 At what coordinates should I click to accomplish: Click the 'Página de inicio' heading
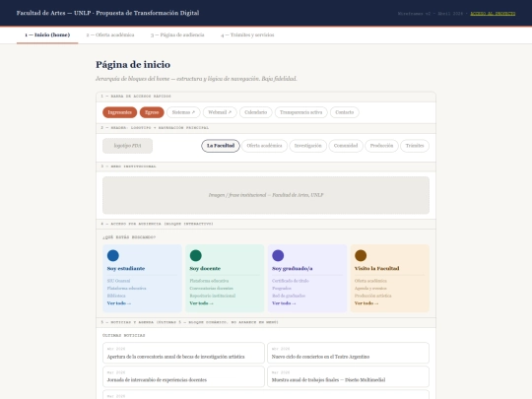[x=133, y=64]
